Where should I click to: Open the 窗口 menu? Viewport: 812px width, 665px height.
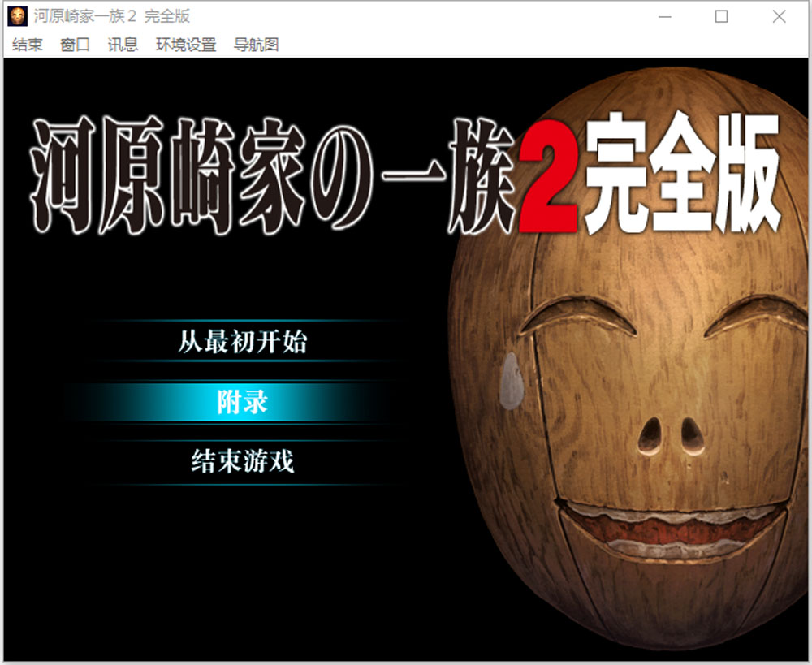point(75,45)
